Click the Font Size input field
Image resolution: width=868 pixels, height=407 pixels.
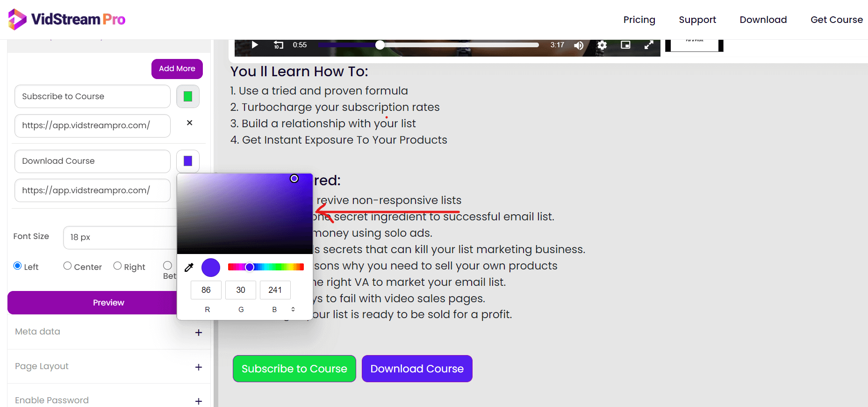click(x=119, y=238)
